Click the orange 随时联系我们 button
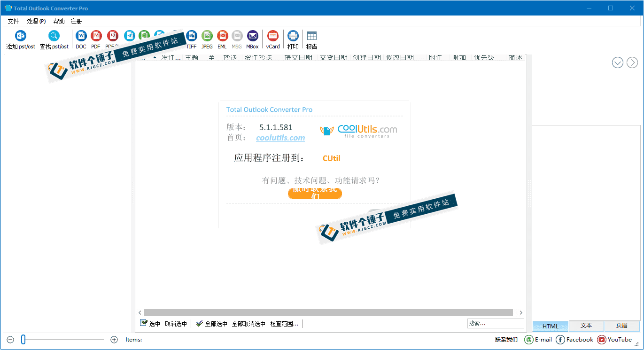644x350 pixels. [x=315, y=193]
